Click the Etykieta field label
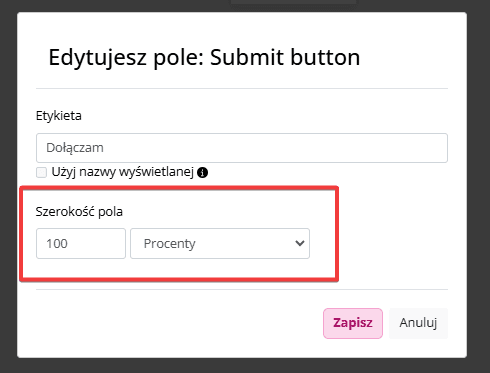Image resolution: width=490 pixels, height=373 pixels. coord(59,116)
